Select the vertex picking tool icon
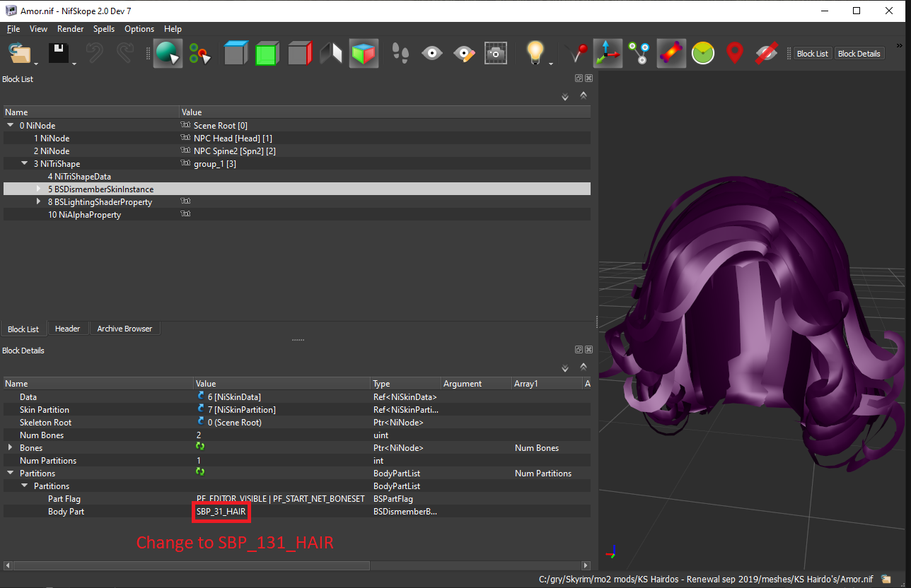Screen dimensions: 911x588 click(x=200, y=54)
